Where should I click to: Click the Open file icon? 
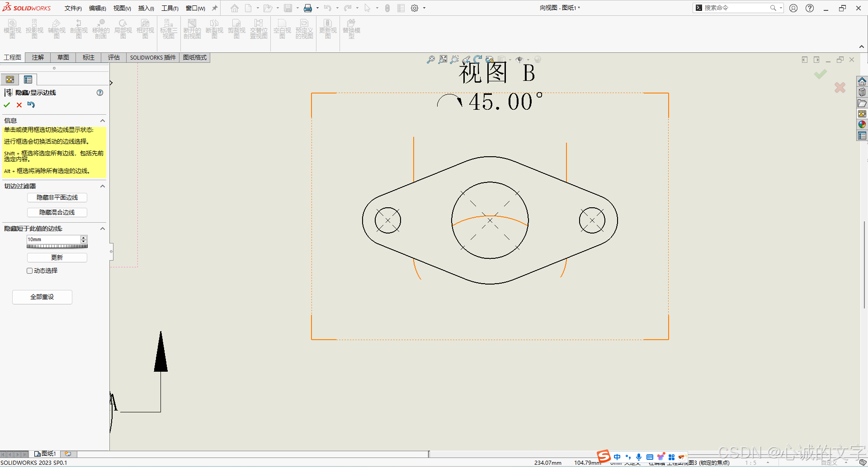[268, 8]
